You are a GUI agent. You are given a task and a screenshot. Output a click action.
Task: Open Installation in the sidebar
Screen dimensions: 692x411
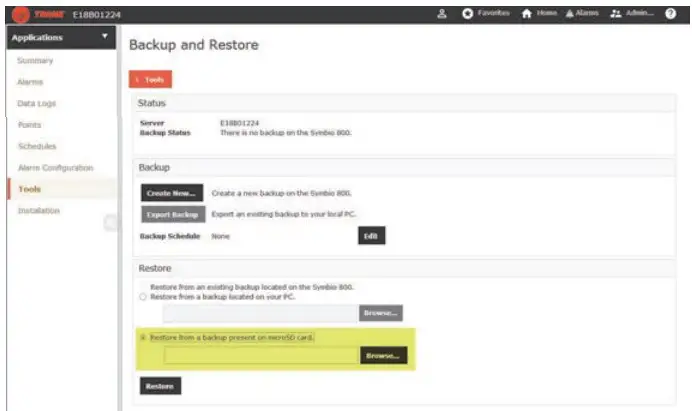click(x=39, y=211)
